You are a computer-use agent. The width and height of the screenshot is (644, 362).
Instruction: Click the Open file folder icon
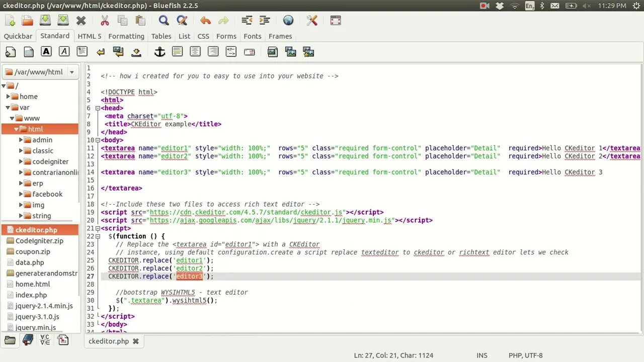(28, 21)
